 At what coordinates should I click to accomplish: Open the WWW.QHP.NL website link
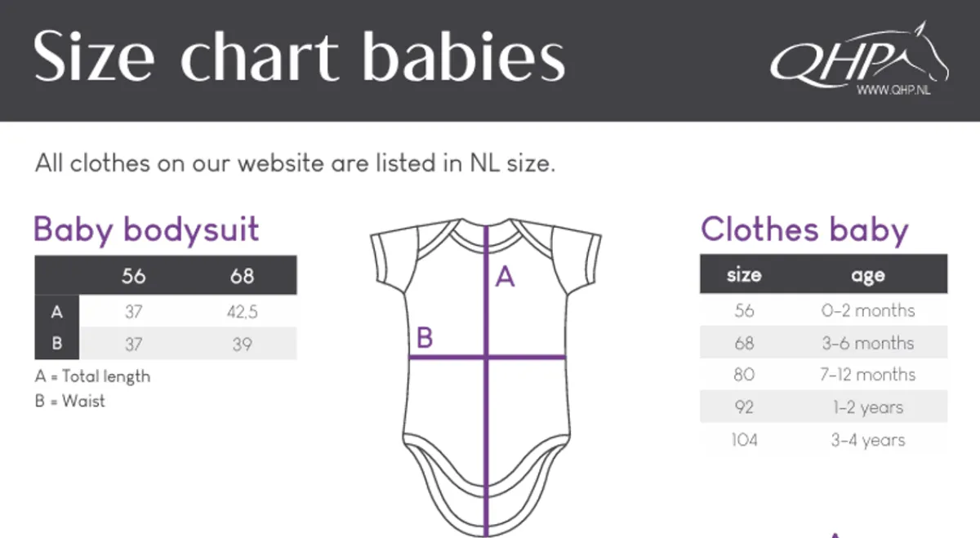[893, 91]
